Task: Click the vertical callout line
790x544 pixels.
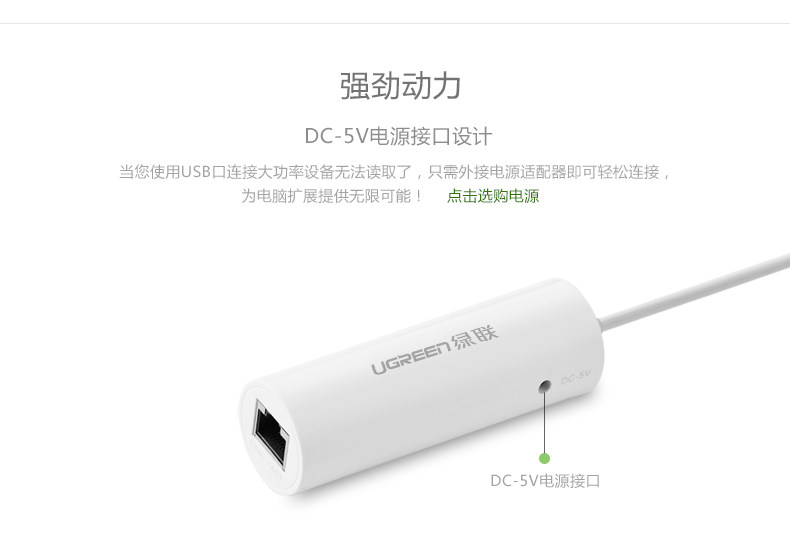Action: [x=544, y=423]
